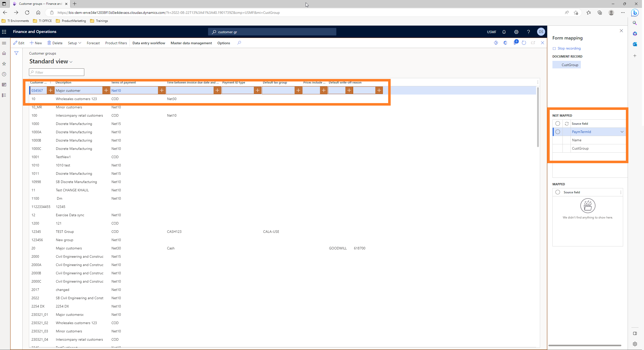Open Favorites star in the left sidebar
The width and height of the screenshot is (644, 350).
(4, 64)
